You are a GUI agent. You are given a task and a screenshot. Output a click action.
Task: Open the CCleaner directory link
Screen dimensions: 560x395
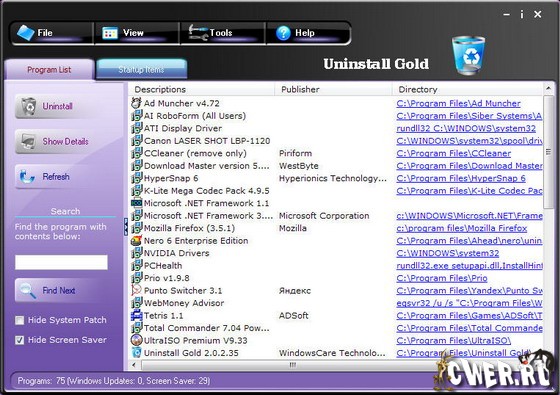(x=454, y=154)
